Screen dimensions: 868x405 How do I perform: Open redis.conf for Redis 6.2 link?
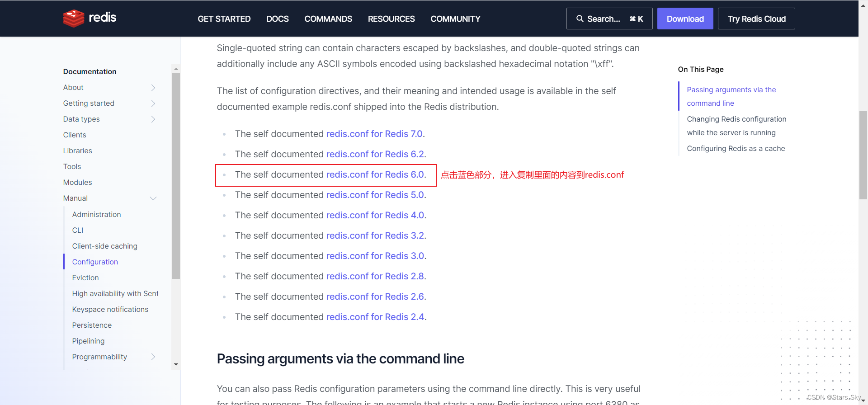375,154
